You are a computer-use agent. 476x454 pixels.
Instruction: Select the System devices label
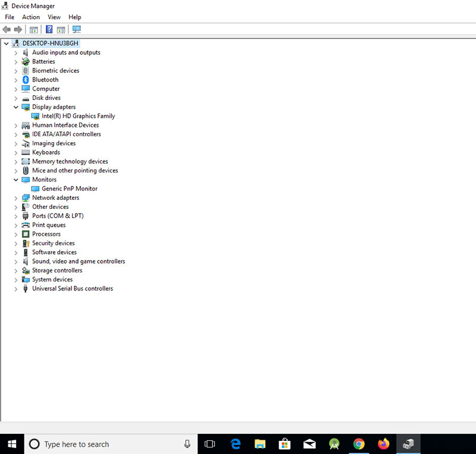[x=52, y=280]
